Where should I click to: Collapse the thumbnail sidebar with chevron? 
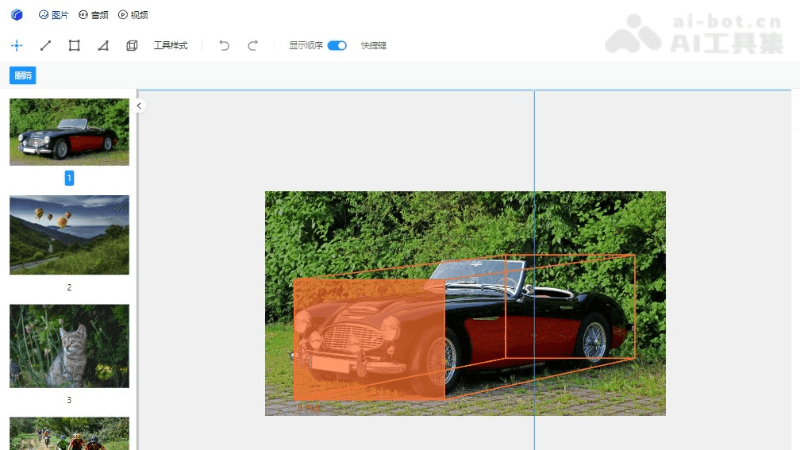140,105
